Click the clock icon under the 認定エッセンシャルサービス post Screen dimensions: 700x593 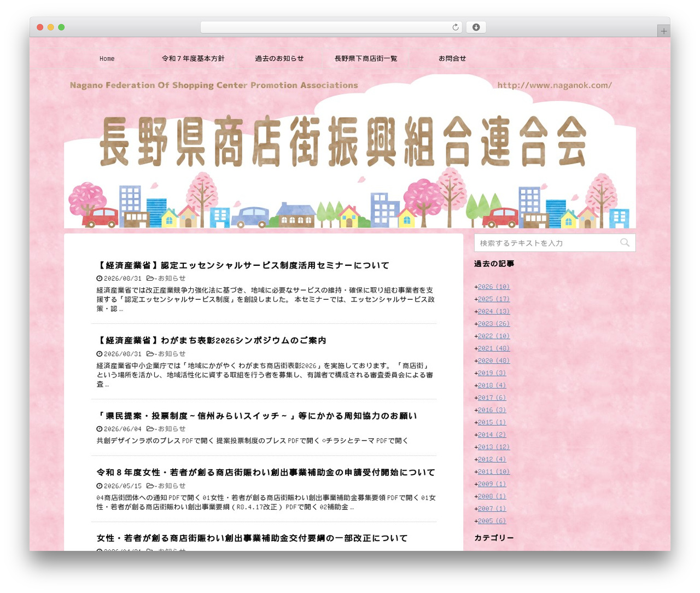coord(100,278)
